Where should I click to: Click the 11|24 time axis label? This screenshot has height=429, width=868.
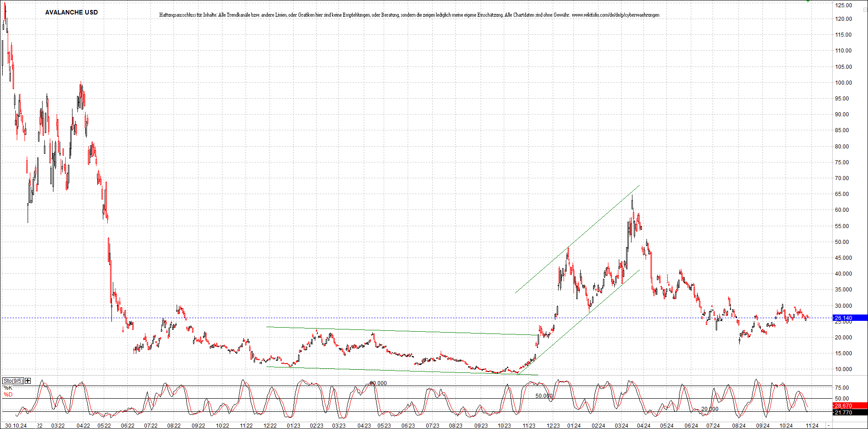point(812,426)
